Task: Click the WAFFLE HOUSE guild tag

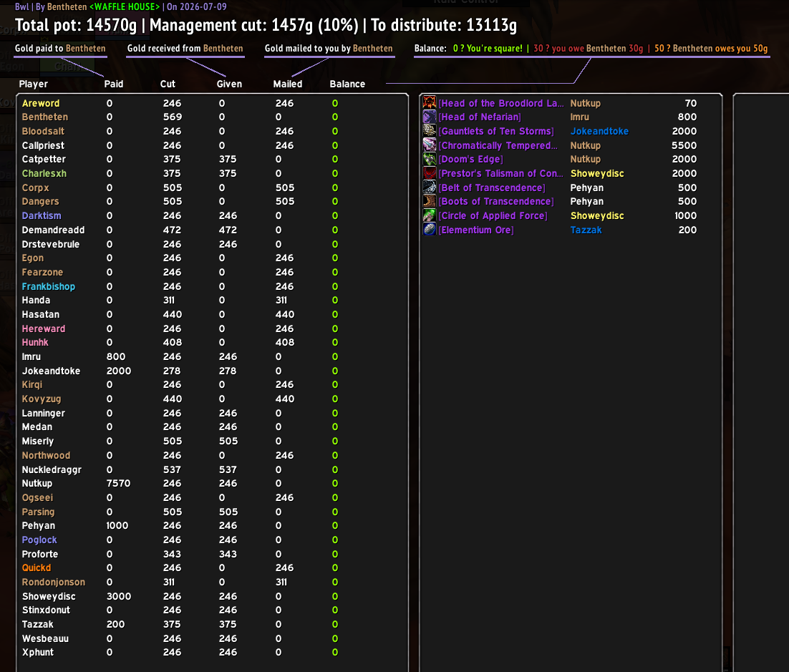Action: (125, 6)
